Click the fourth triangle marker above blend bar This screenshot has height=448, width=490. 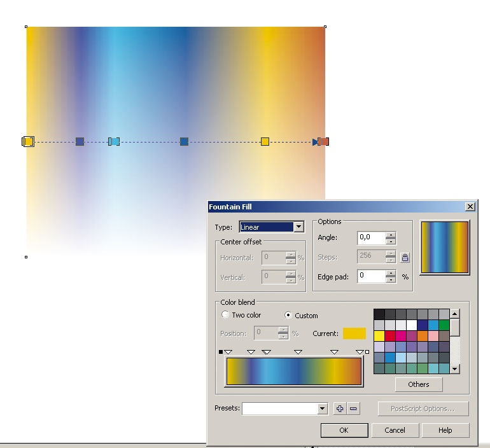[298, 352]
